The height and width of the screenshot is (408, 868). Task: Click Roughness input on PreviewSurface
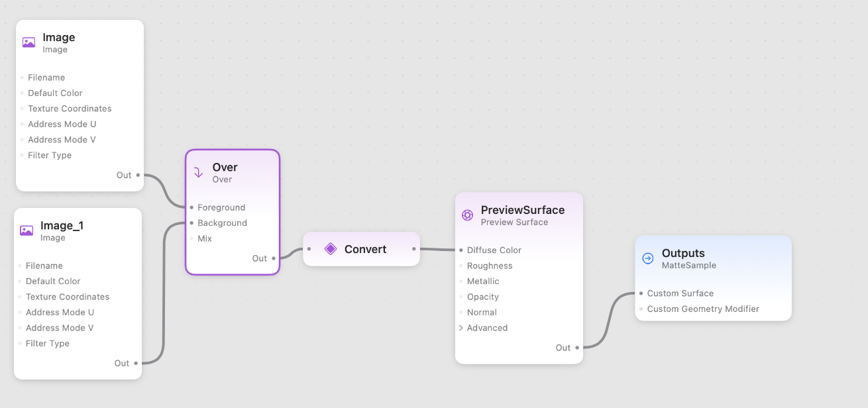click(x=461, y=266)
